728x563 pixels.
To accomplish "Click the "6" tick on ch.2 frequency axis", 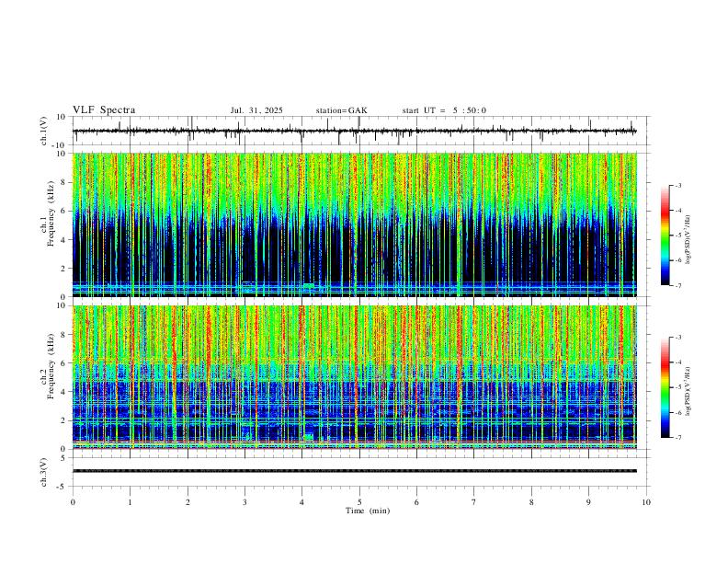I will tap(64, 363).
